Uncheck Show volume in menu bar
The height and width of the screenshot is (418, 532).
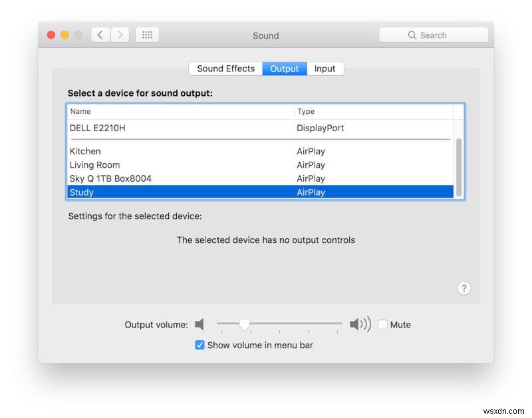(200, 345)
